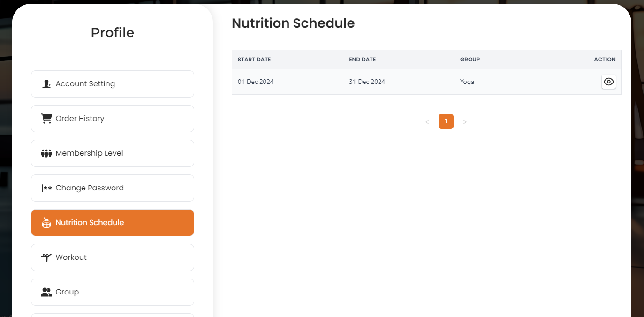Go to previous page with left chevron
The width and height of the screenshot is (644, 317).
(x=427, y=122)
